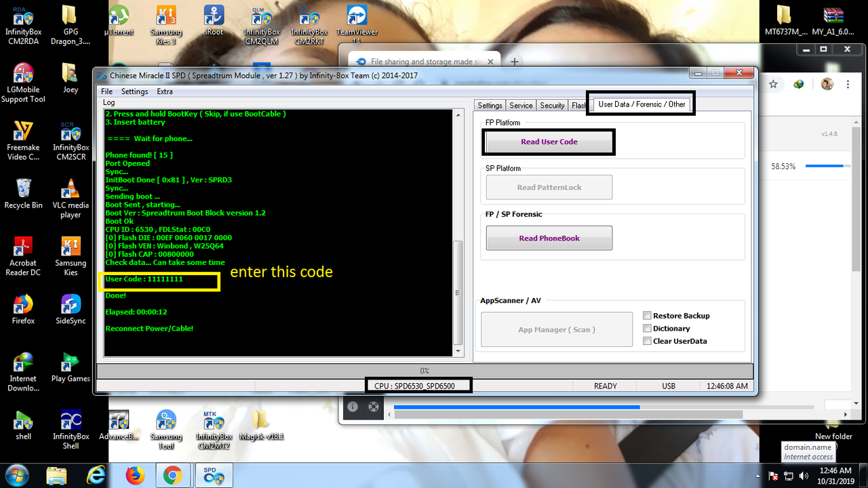The image size is (868, 488).
Task: Open the Extra menu
Action: [165, 91]
